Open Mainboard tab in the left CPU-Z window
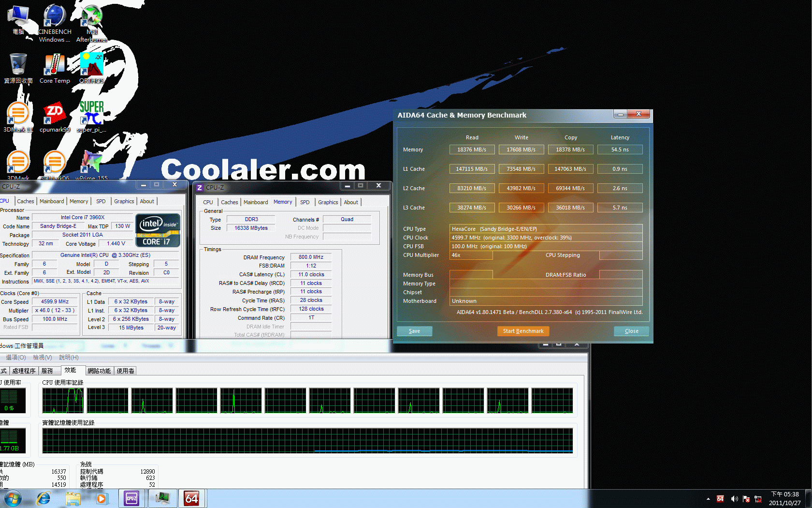 (x=52, y=201)
